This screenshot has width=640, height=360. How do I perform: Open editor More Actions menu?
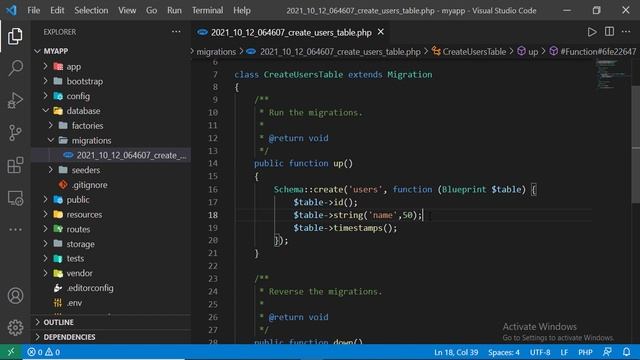click(x=626, y=32)
